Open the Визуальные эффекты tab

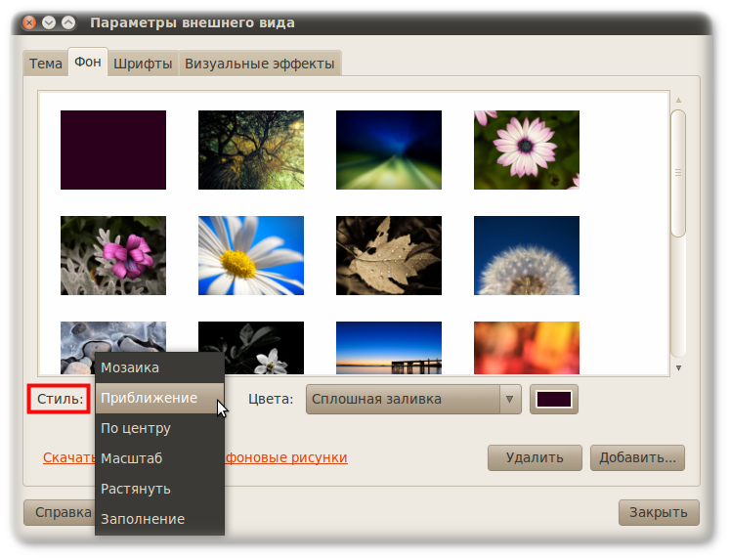click(259, 64)
